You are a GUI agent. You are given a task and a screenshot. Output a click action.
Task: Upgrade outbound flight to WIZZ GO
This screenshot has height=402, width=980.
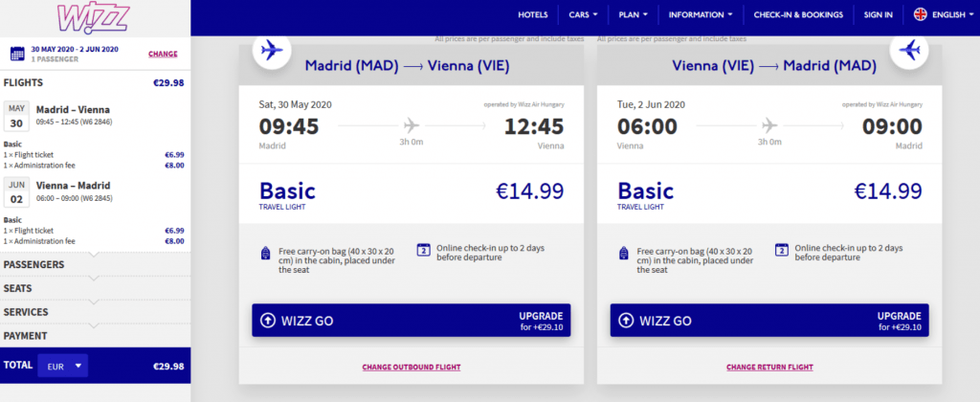pos(411,321)
